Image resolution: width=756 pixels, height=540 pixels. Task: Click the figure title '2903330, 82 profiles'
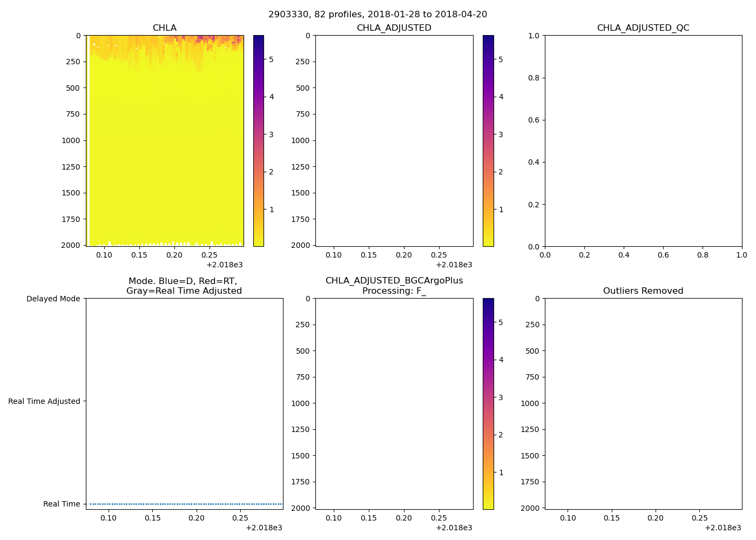pyautogui.click(x=377, y=14)
